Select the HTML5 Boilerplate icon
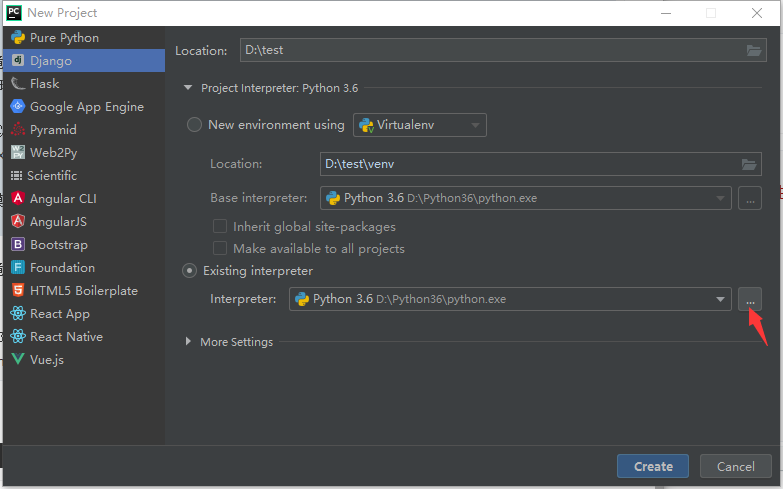 coord(18,291)
